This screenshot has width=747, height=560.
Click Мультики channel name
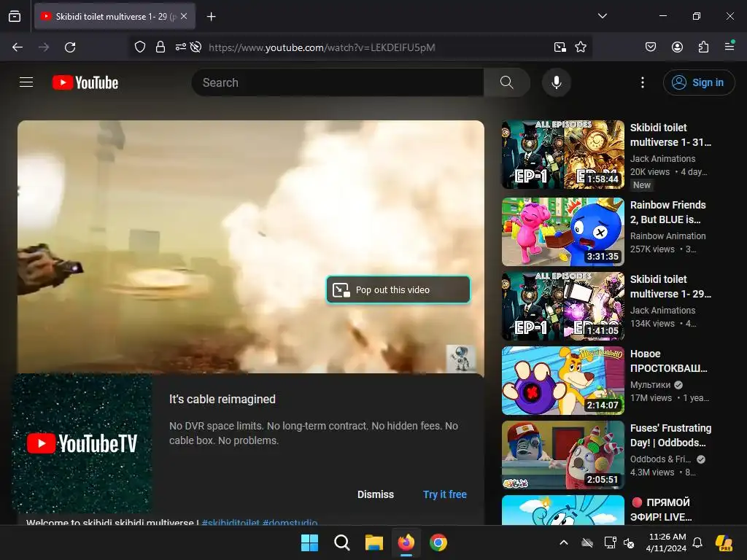650,385
